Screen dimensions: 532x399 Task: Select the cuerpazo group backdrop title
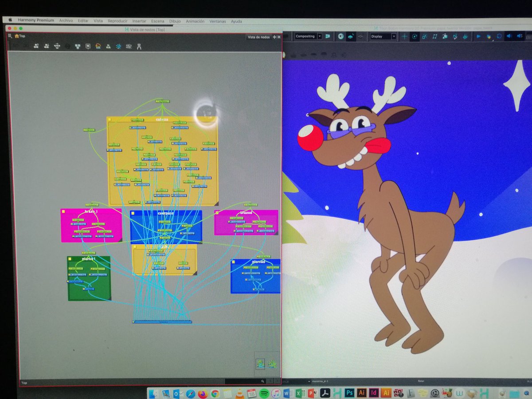click(x=165, y=213)
